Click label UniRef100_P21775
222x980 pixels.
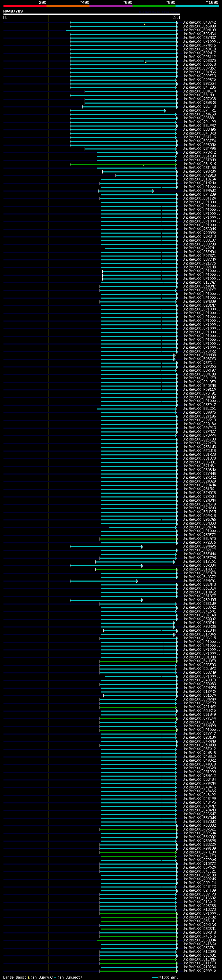coord(199,263)
